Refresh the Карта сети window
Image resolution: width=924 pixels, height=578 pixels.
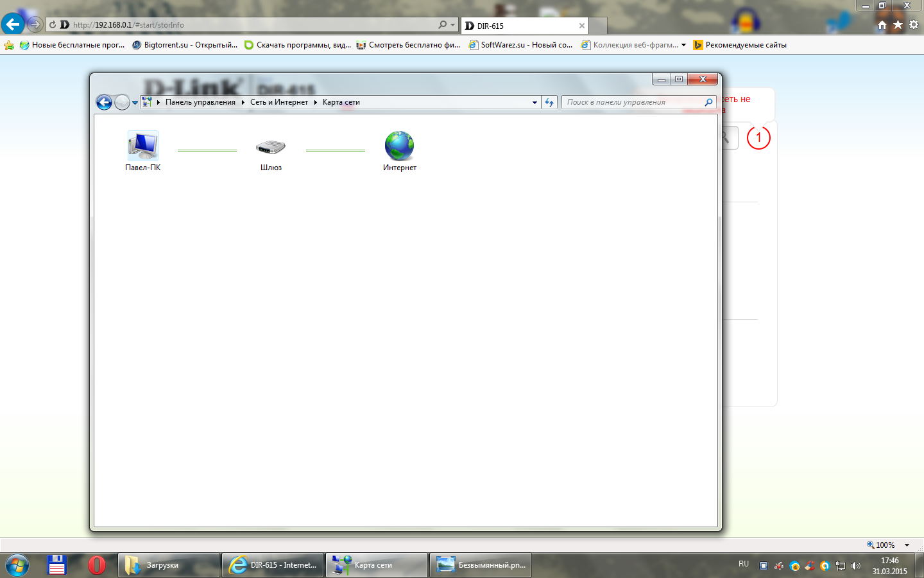click(549, 102)
